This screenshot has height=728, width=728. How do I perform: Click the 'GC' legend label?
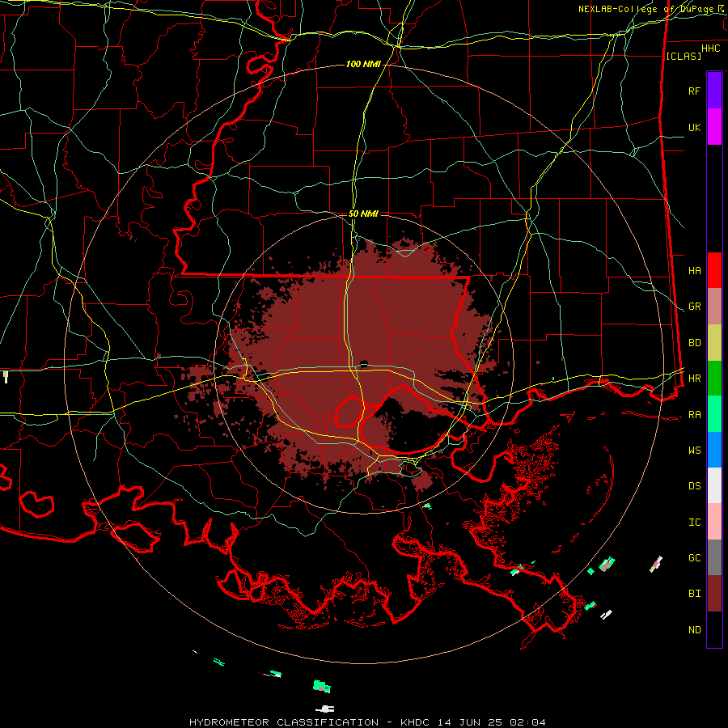coord(694,558)
